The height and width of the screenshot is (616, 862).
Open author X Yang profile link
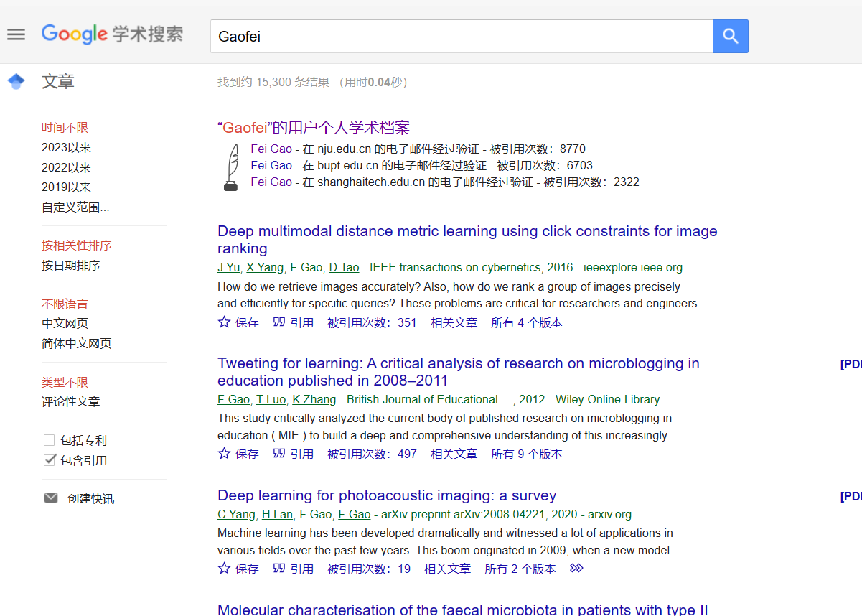(x=265, y=268)
